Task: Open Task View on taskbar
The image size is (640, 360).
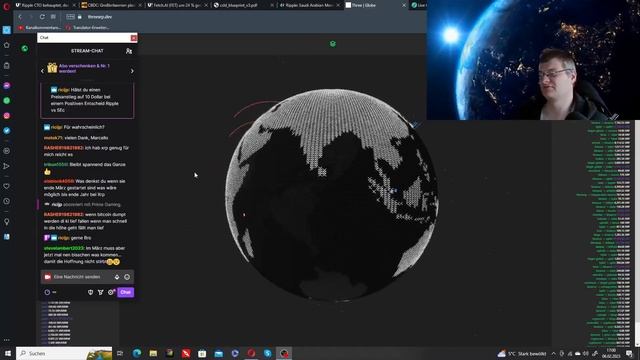Action: (120, 353)
